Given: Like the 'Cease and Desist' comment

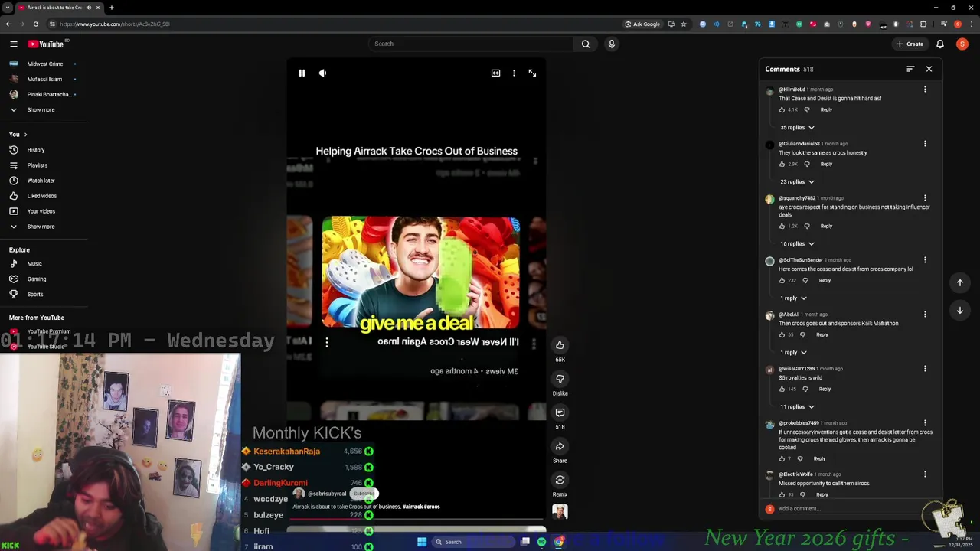Looking at the screenshot, I should tap(782, 109).
